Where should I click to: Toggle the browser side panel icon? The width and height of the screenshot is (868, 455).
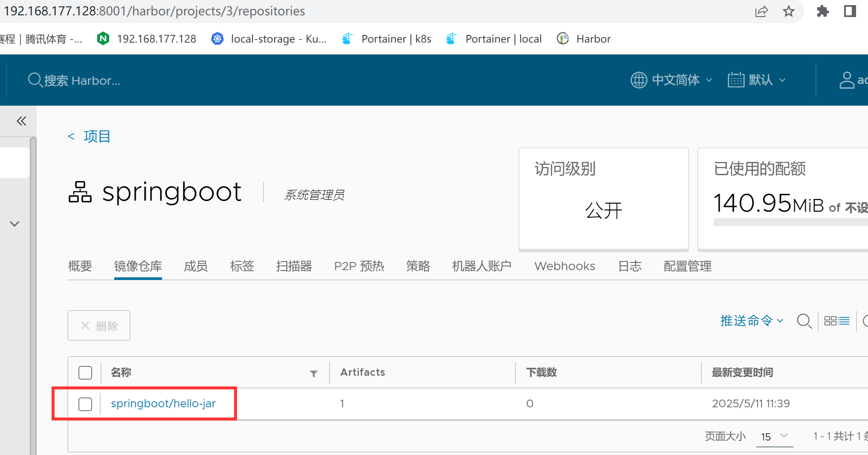click(850, 11)
